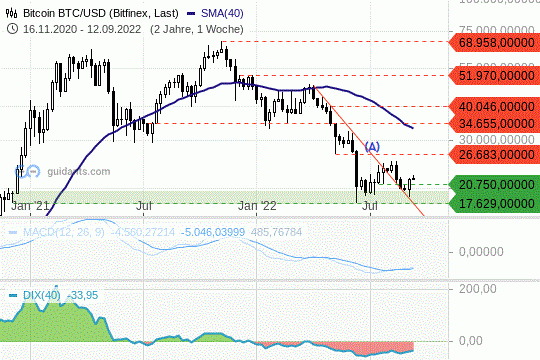Viewport: 540px width, 360px height.
Task: Click the DIX value -33,95
Action: pos(82,295)
